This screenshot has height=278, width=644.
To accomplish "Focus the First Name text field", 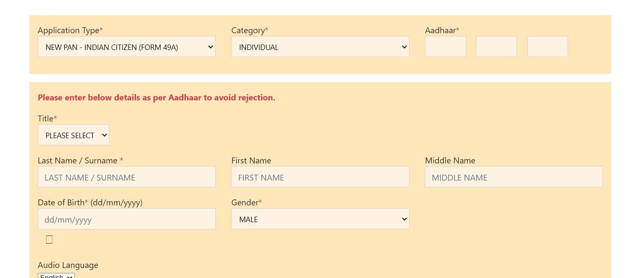I will (320, 177).
